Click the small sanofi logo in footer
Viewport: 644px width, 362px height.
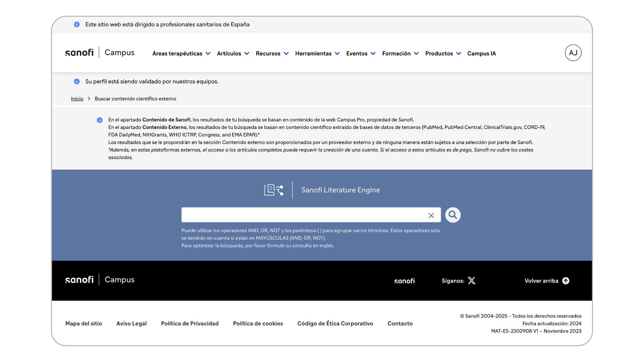pos(405,281)
